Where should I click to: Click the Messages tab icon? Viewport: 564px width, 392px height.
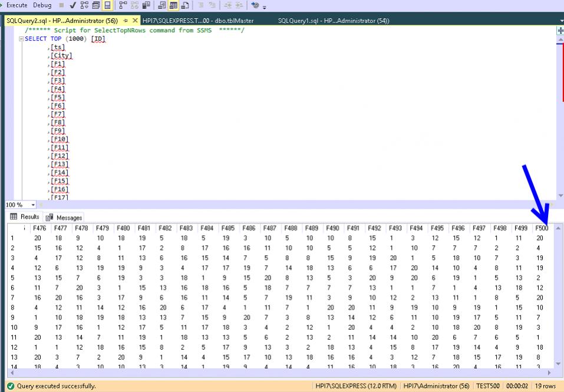coord(50,217)
